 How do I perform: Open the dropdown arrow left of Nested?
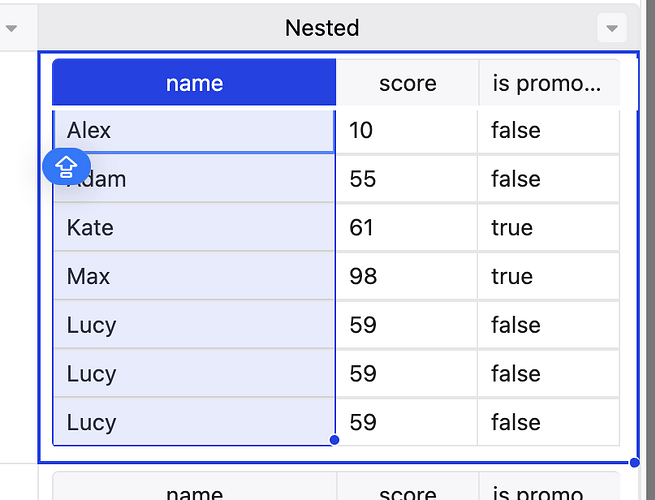(x=11, y=28)
